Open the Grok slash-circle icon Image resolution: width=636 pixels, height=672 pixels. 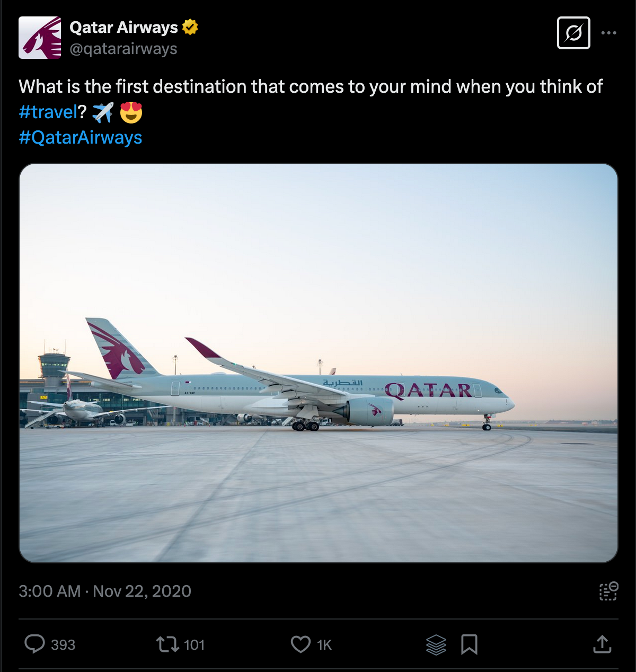[573, 33]
